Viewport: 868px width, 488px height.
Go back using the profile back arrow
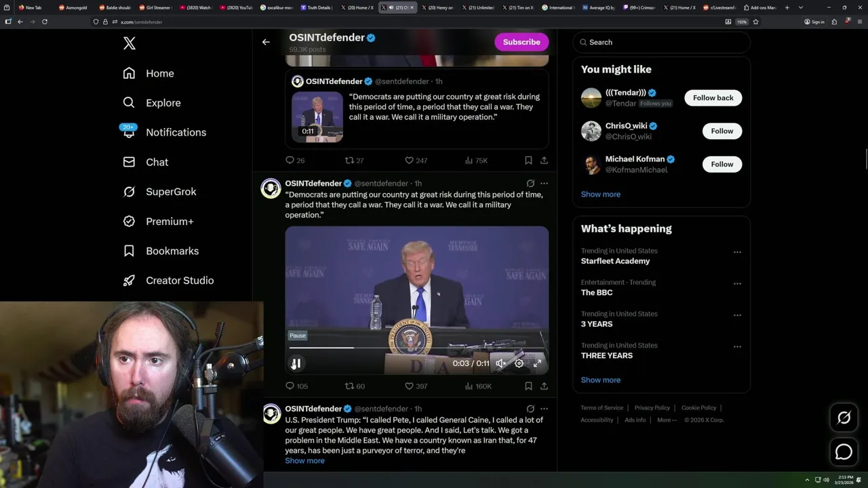pyautogui.click(x=266, y=42)
